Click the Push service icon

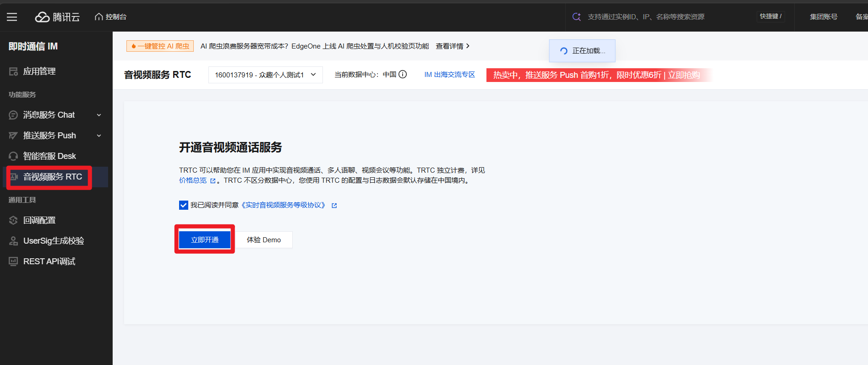click(x=13, y=136)
